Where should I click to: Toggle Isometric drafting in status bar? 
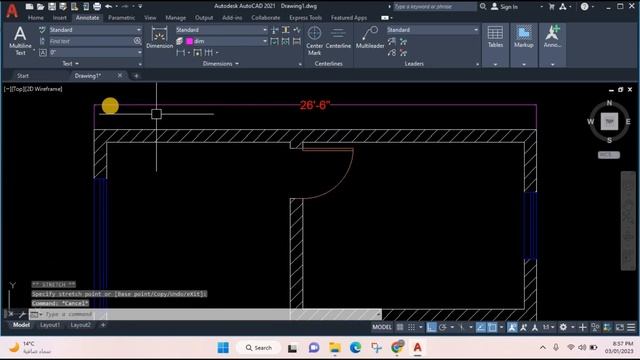pos(462,327)
